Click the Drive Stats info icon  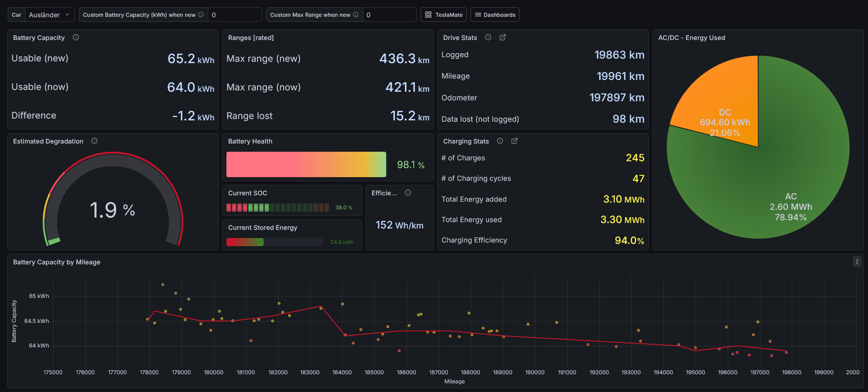pyautogui.click(x=488, y=38)
